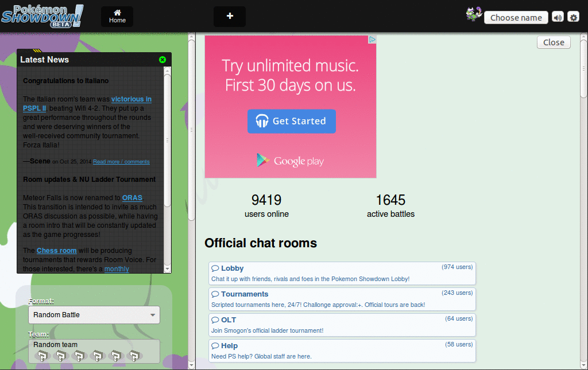The image size is (588, 370).
Task: Toggle sound with the speaker icon
Action: tap(558, 17)
